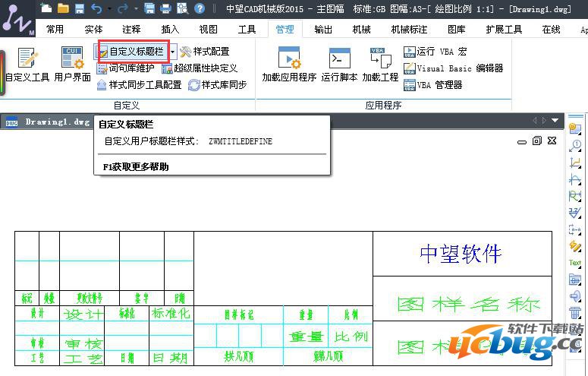The height and width of the screenshot is (376, 588).
Task: Click the 自定义标题栏 button
Action: (132, 52)
